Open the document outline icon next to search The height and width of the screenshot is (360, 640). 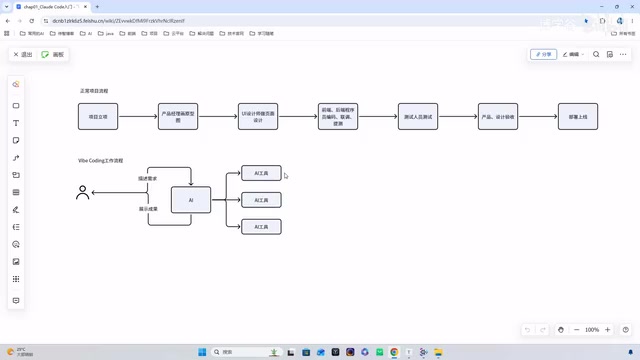[610, 54]
